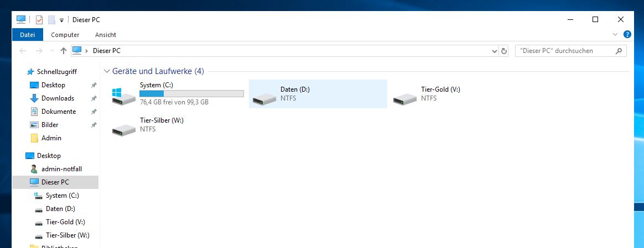
Task: Open the recent locations dropdown arrow
Action: tap(52, 51)
